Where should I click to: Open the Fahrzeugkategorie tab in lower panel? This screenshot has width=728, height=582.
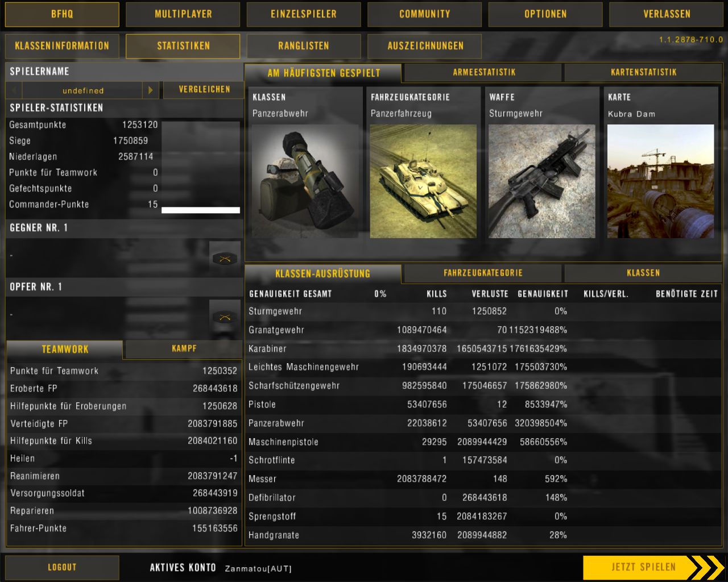[483, 273]
